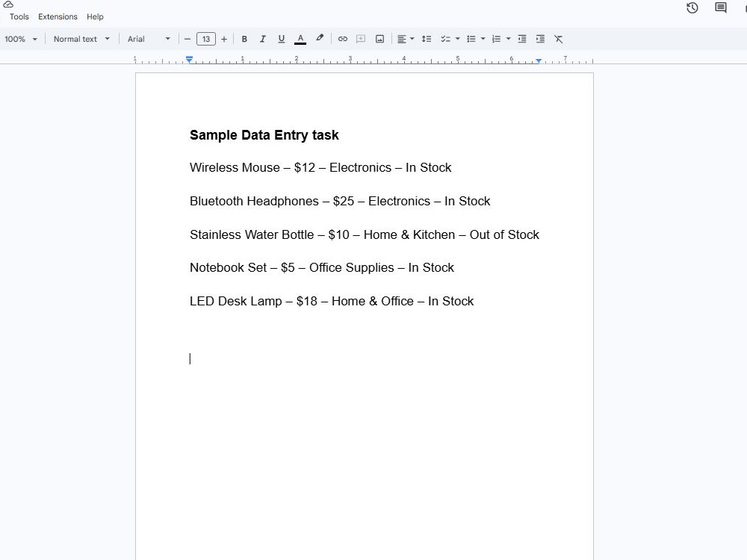Click the left indent marker on ruler

pyautogui.click(x=189, y=60)
